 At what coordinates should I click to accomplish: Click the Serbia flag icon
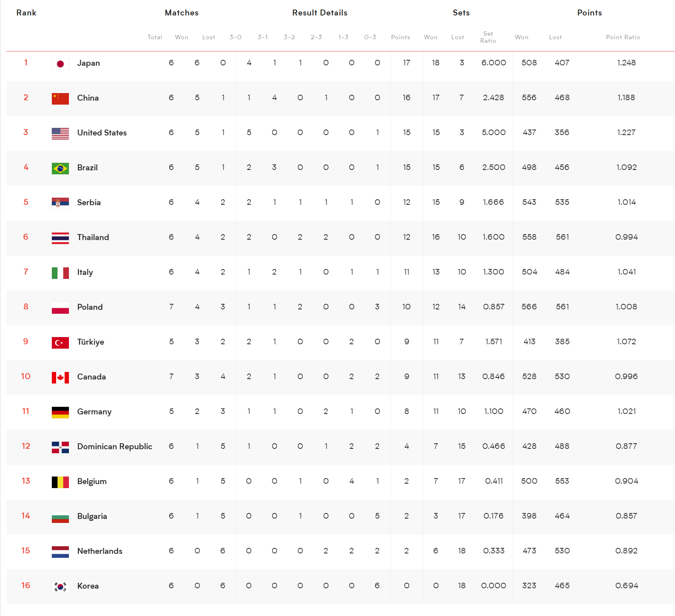tap(60, 203)
